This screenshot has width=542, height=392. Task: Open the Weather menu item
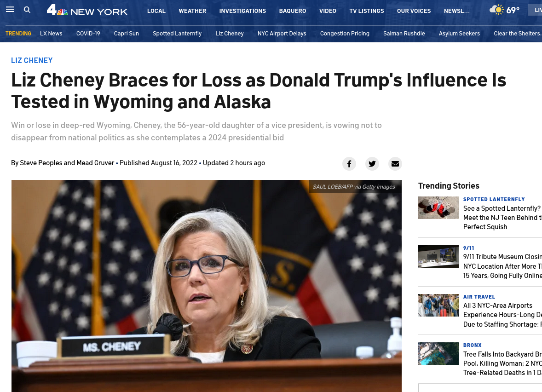click(192, 11)
